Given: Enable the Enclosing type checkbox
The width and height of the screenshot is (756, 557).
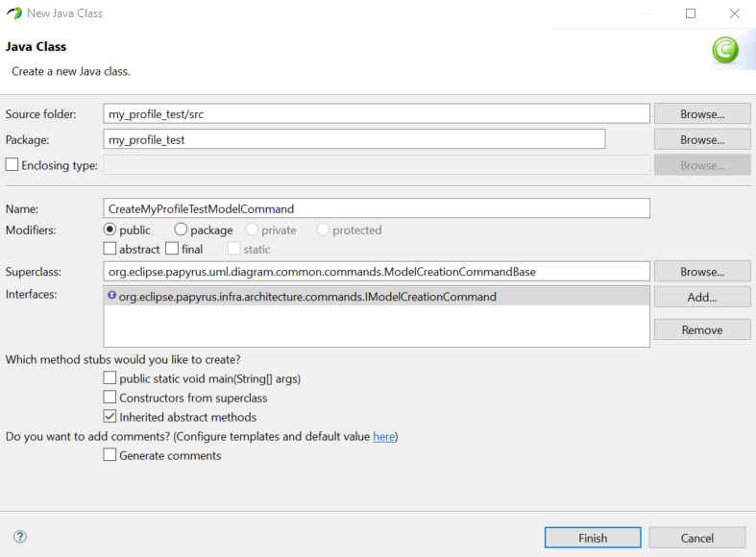Looking at the screenshot, I should (12, 165).
